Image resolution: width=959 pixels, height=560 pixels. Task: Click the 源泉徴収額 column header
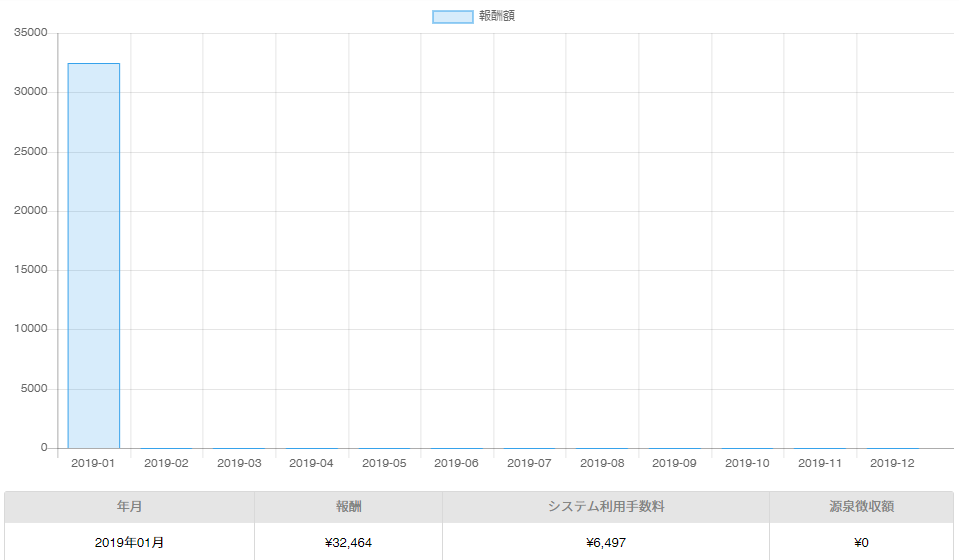pyautogui.click(x=861, y=507)
